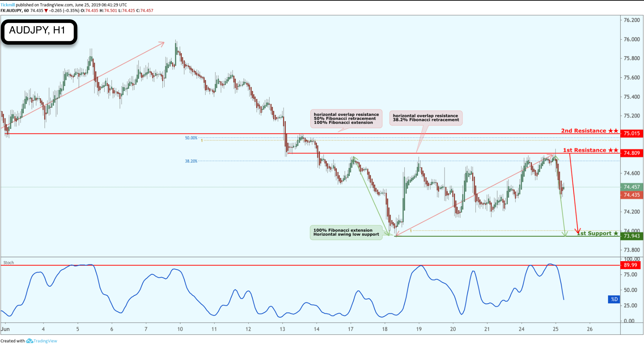
Task: Click the 19 date axis label
Action: tap(419, 329)
